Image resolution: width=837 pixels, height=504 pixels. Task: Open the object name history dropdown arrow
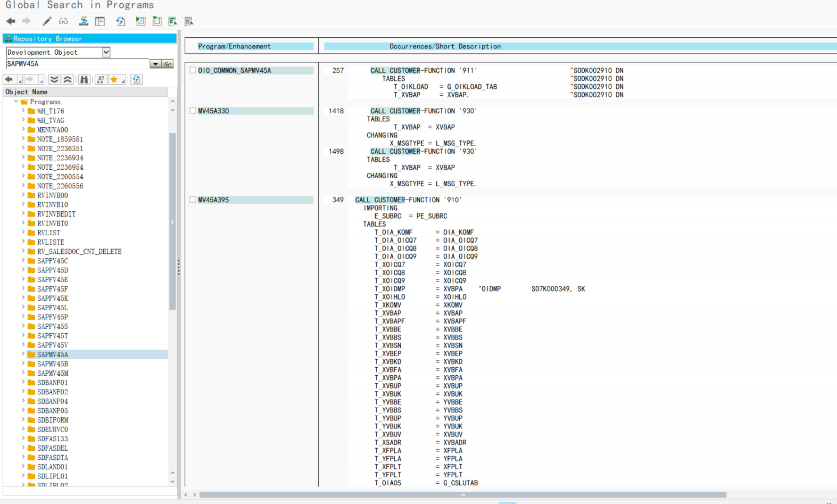tap(155, 64)
